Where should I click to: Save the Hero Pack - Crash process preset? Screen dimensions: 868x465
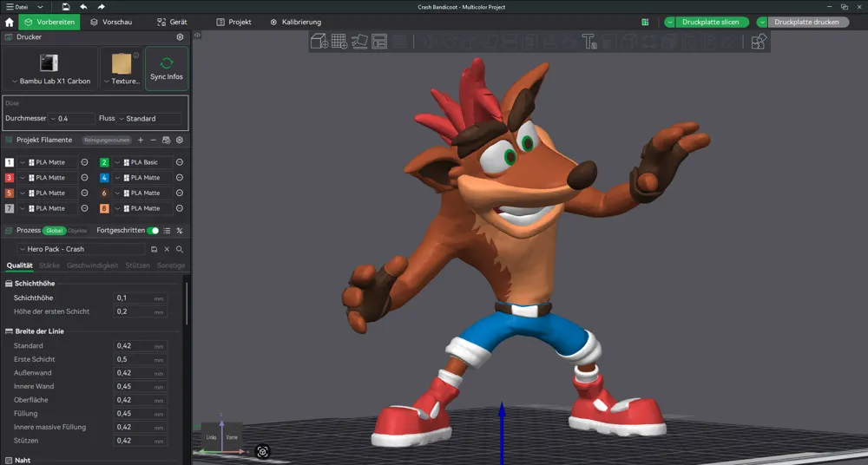click(154, 249)
